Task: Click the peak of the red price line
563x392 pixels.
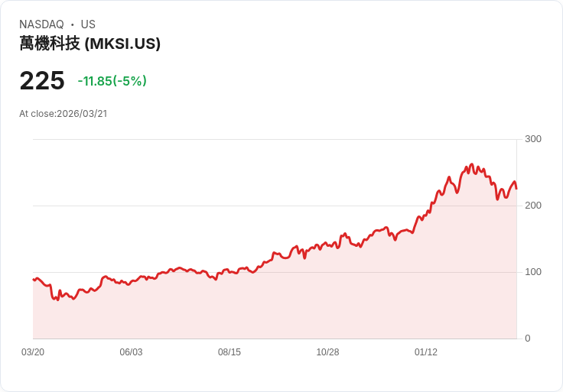Action: point(472,164)
